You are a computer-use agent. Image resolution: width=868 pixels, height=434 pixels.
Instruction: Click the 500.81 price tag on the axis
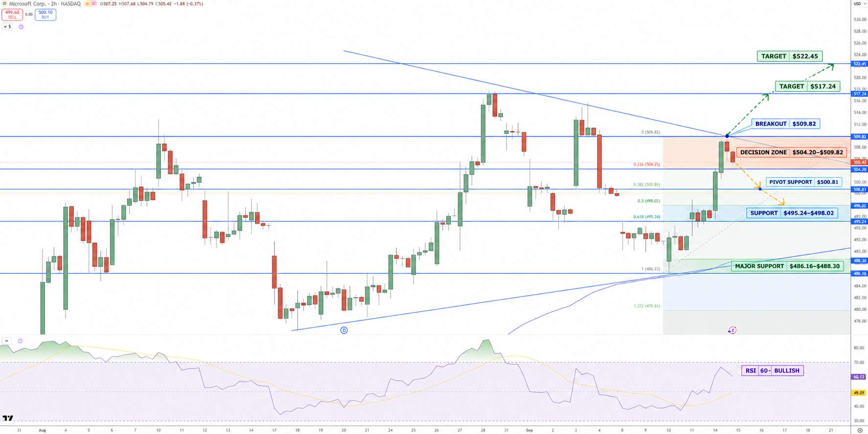tap(860, 189)
